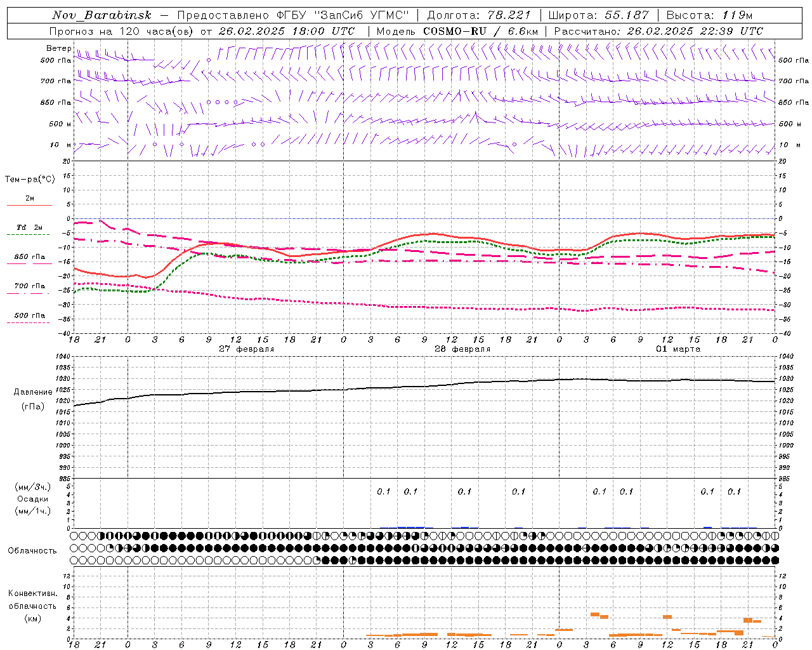812x650 pixels.
Task: Click the (км) convective cloud unit label
Action: pyautogui.click(x=33, y=619)
